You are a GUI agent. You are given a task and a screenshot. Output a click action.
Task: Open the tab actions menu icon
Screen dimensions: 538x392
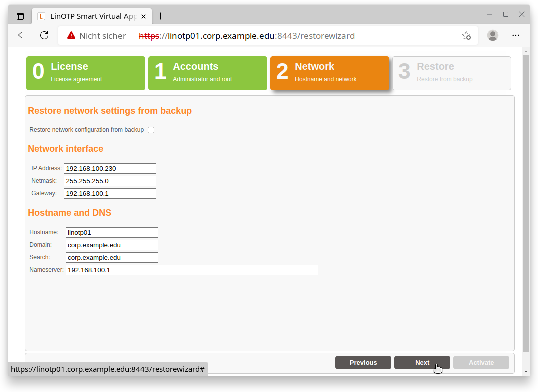(20, 16)
